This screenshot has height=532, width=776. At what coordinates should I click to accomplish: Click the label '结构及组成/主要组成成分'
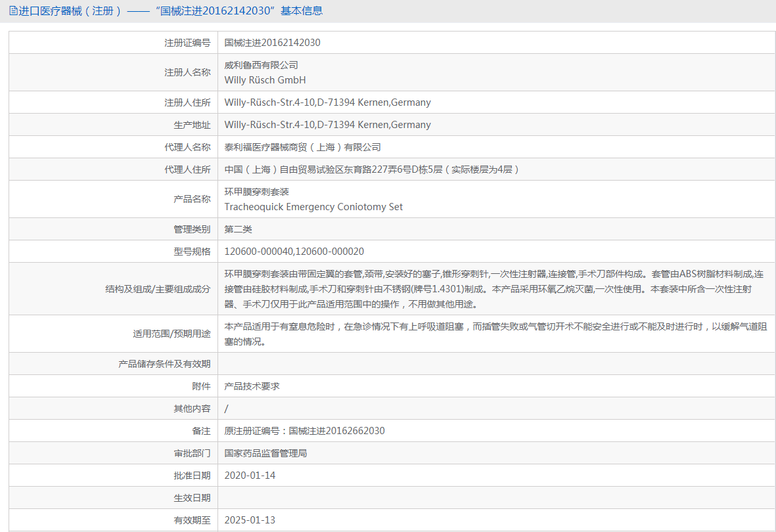(158, 289)
